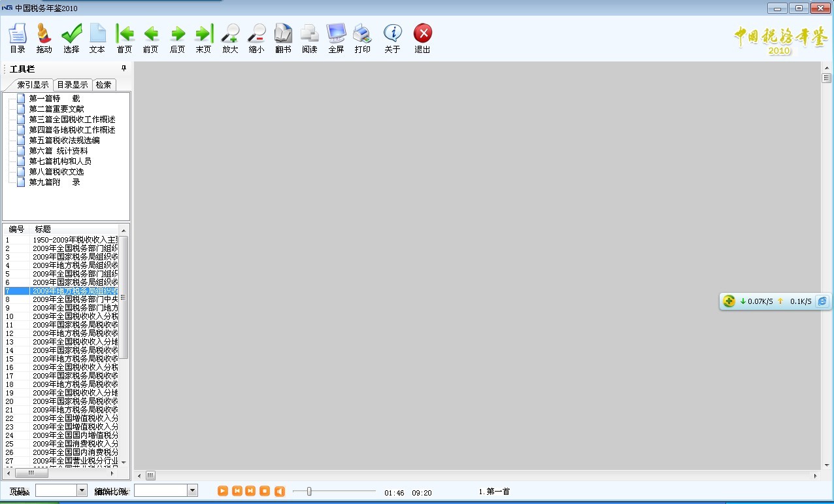Open the 翻书 page-flip mode
Screen dimensions: 834x504
point(283,39)
